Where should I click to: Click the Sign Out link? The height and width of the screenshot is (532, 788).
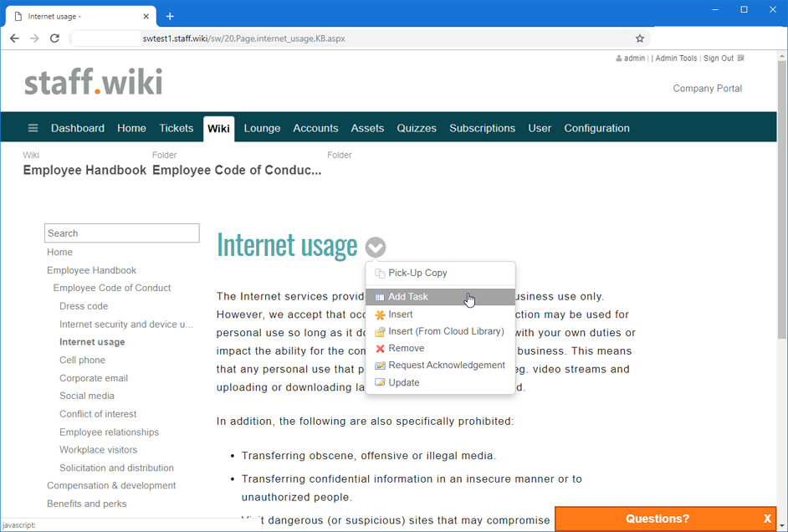718,59
